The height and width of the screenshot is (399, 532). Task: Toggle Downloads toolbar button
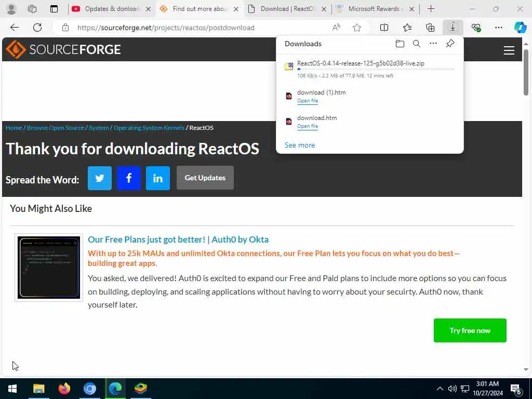point(453,28)
